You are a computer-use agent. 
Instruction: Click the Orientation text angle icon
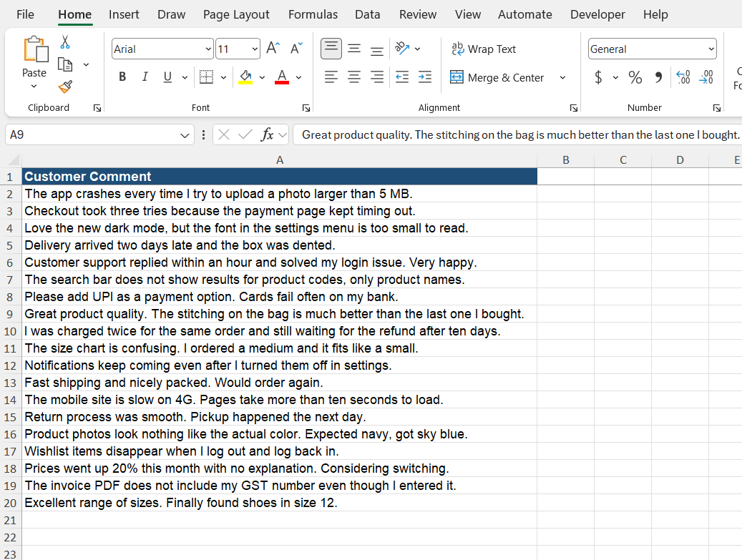(x=401, y=48)
